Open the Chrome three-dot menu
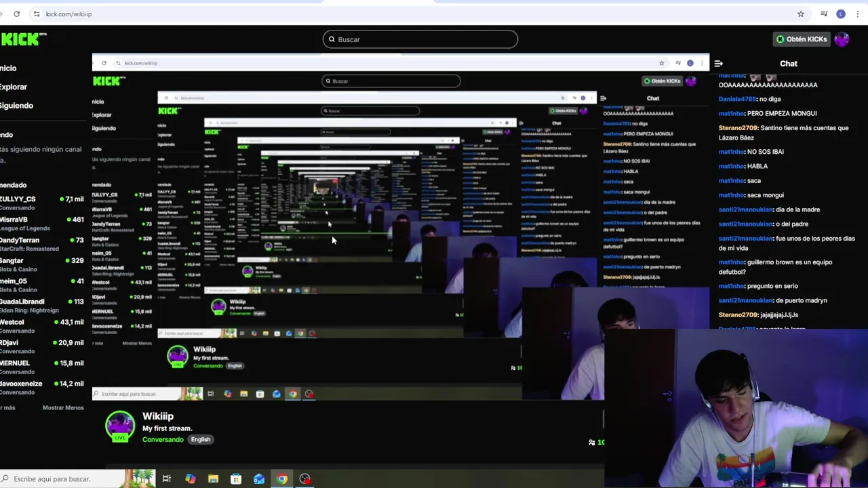This screenshot has width=868, height=488. click(858, 14)
